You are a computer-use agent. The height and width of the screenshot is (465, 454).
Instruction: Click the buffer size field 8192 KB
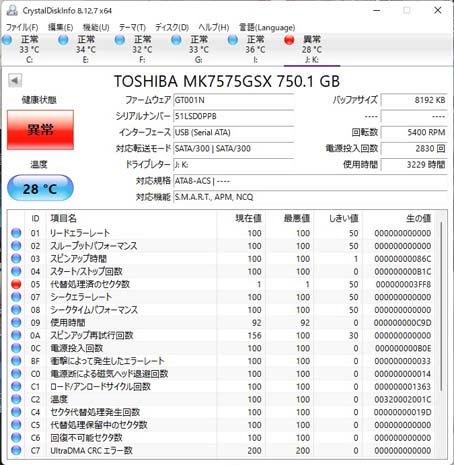[x=414, y=100]
